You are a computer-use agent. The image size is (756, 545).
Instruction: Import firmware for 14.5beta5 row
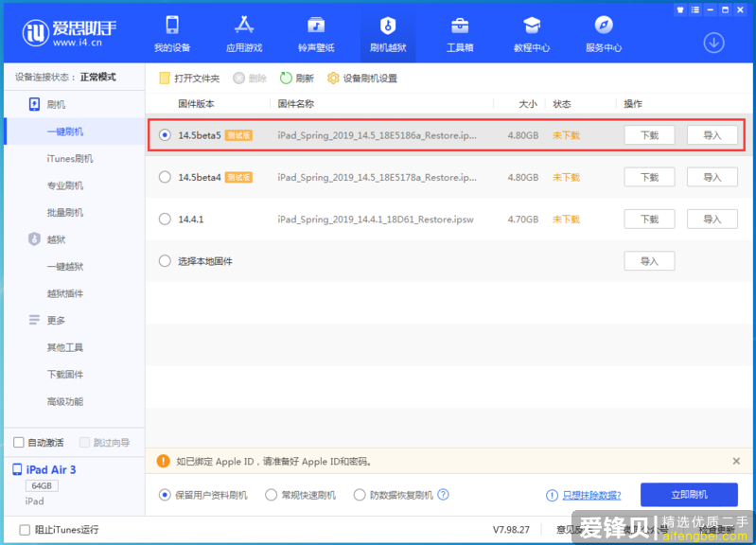(x=712, y=135)
